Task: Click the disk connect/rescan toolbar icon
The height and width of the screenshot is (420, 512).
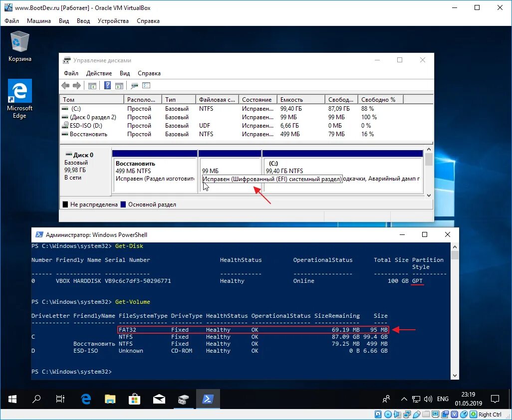Action: [x=134, y=86]
